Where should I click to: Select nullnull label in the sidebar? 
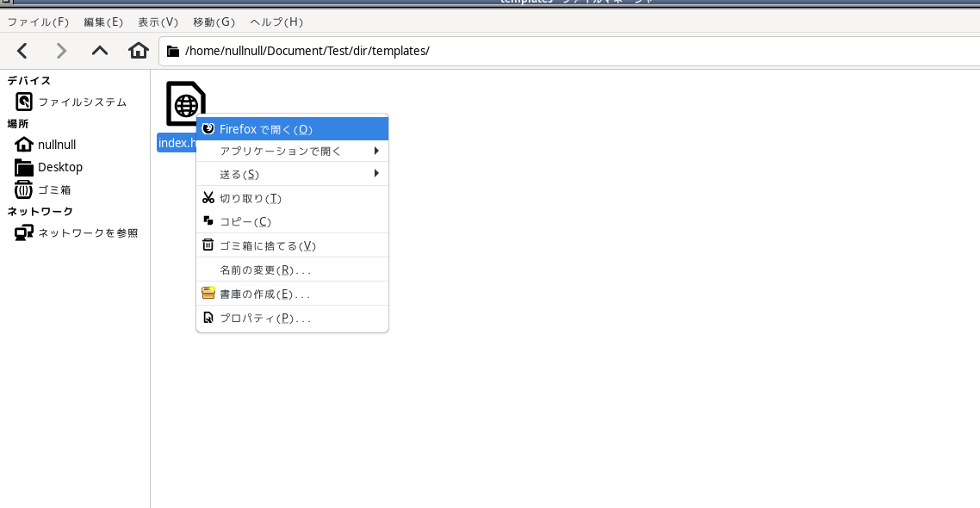point(57,145)
